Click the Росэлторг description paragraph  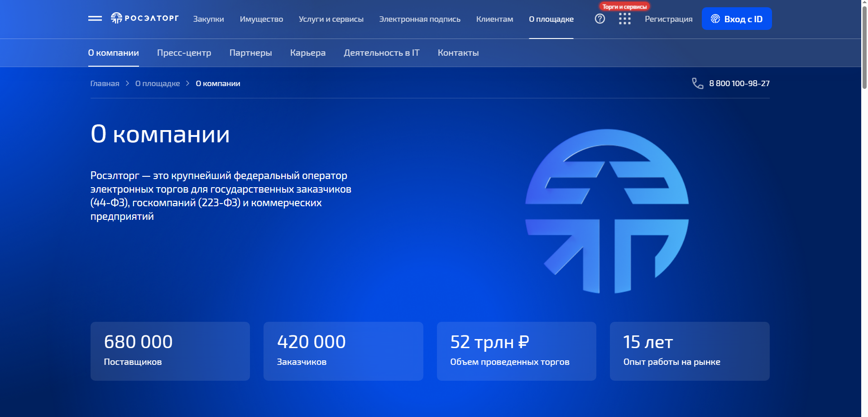point(221,196)
